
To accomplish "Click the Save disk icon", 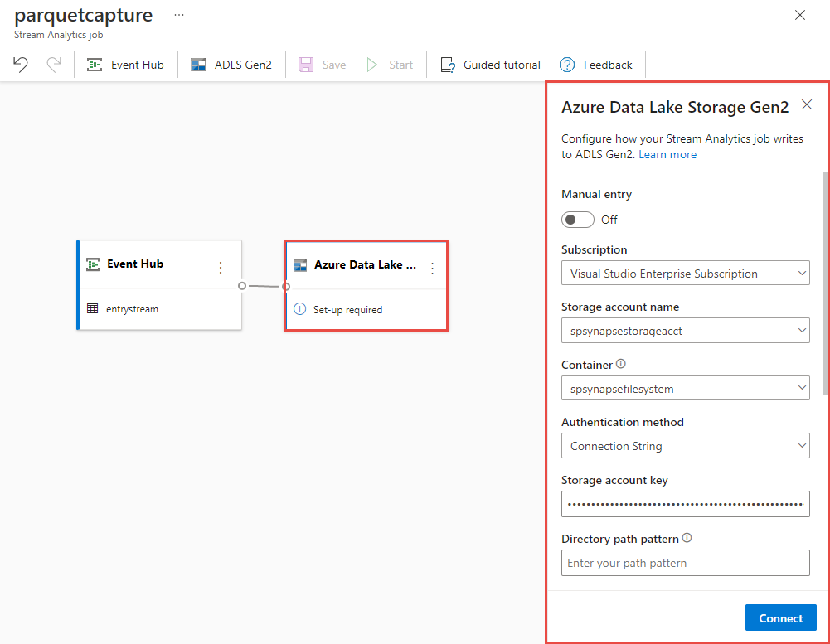I will [x=306, y=65].
